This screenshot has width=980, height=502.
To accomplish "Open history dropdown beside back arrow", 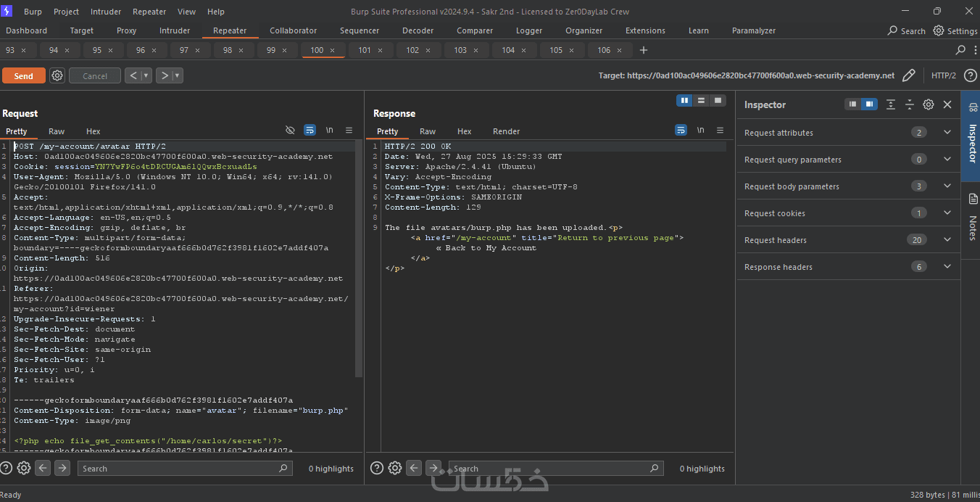I will click(x=146, y=75).
